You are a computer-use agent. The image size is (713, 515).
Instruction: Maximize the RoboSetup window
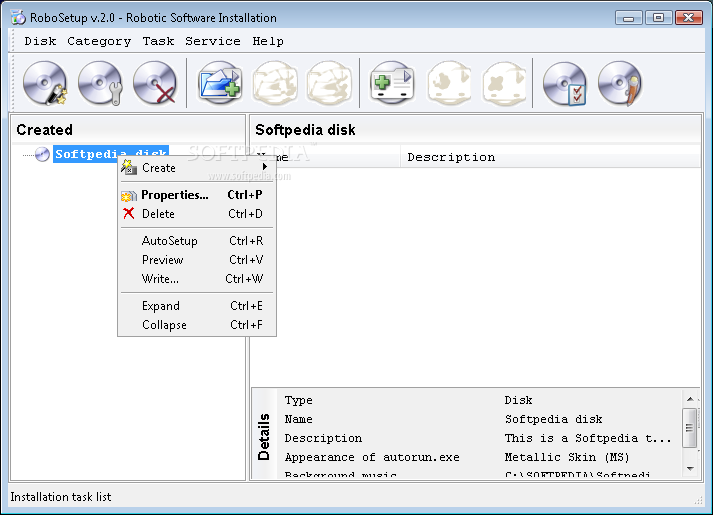coord(658,18)
